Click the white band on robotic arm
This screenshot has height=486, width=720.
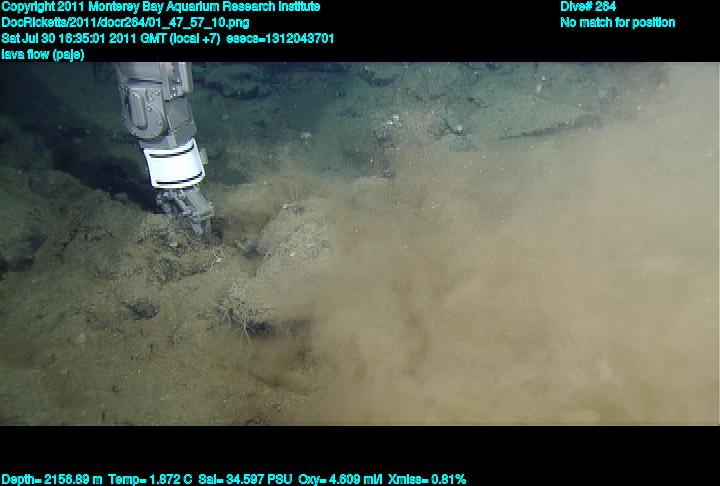click(175, 162)
